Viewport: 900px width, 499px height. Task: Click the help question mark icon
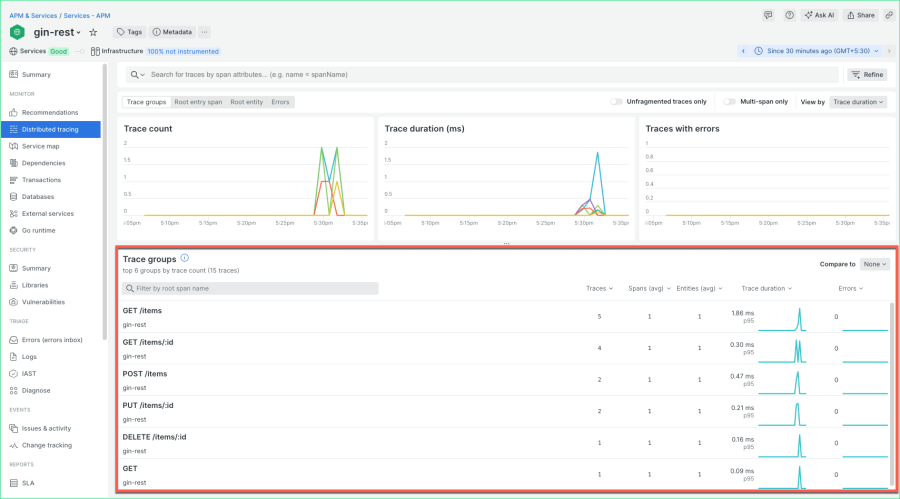[789, 15]
